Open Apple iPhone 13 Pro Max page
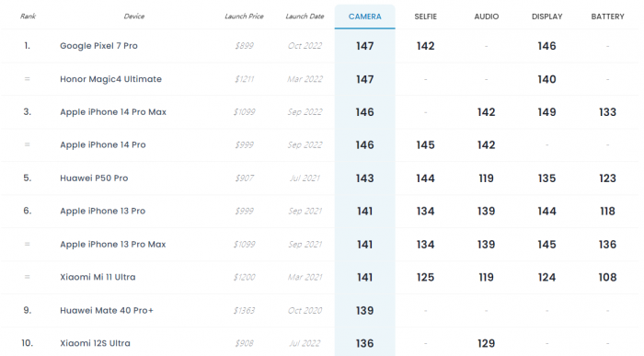 113,244
